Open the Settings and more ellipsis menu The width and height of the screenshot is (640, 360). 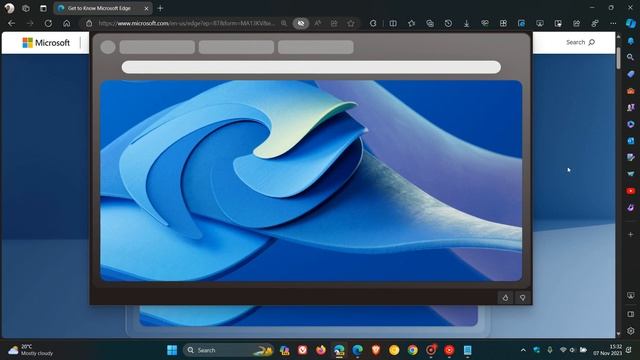pyautogui.click(x=613, y=23)
